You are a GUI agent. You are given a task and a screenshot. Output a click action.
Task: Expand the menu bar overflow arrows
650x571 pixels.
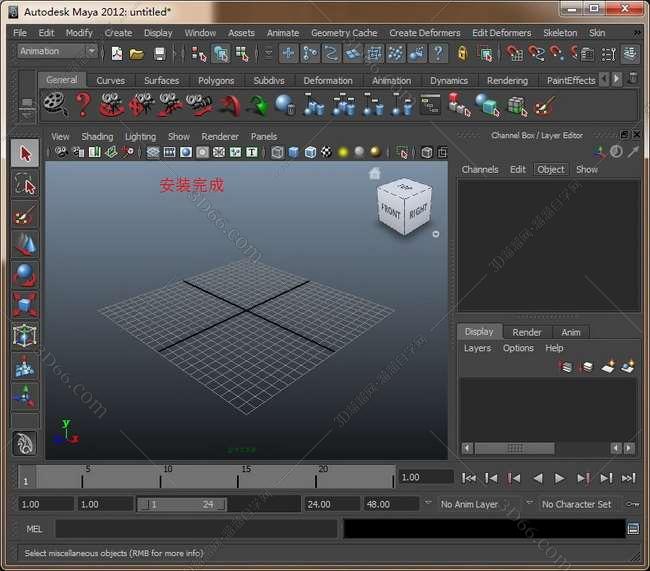tap(637, 33)
